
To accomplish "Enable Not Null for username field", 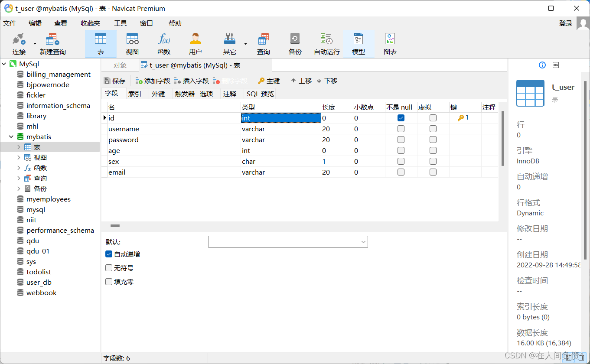I will [401, 129].
